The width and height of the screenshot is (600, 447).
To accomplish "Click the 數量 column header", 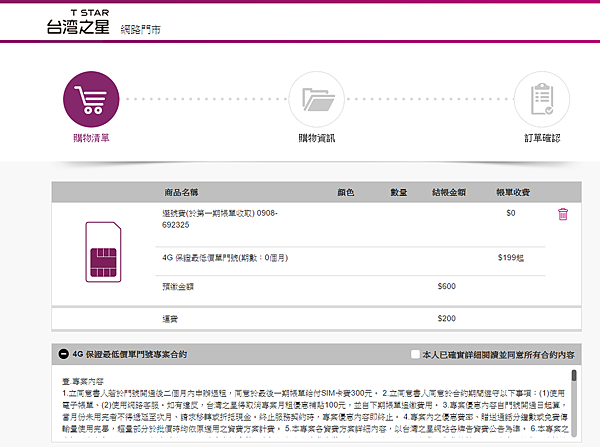I will [x=399, y=192].
